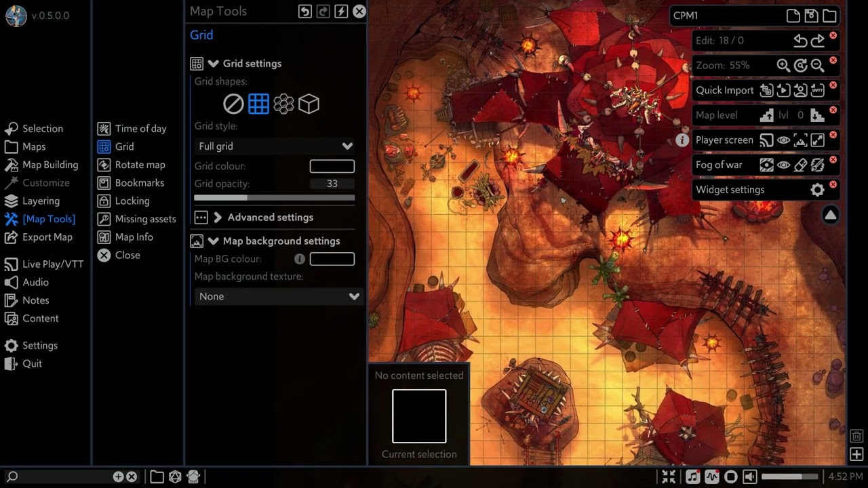
Task: Create a new map file in the CPM1 bar
Action: point(793,16)
